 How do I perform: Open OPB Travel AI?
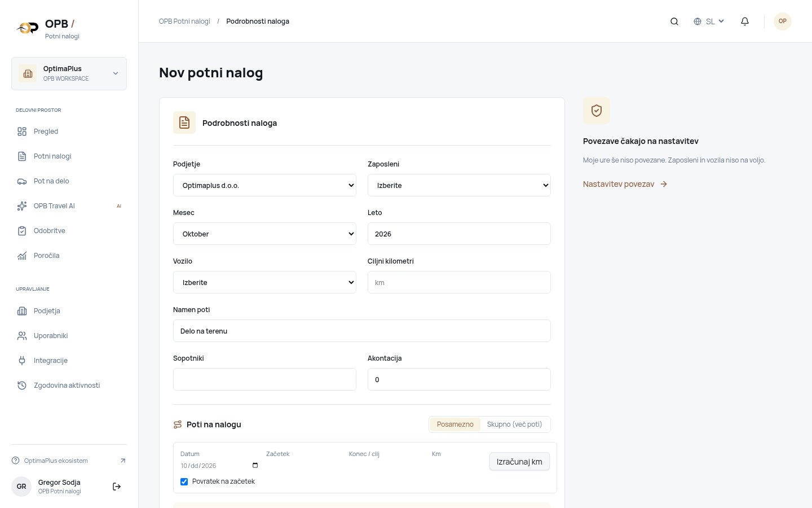coord(69,206)
